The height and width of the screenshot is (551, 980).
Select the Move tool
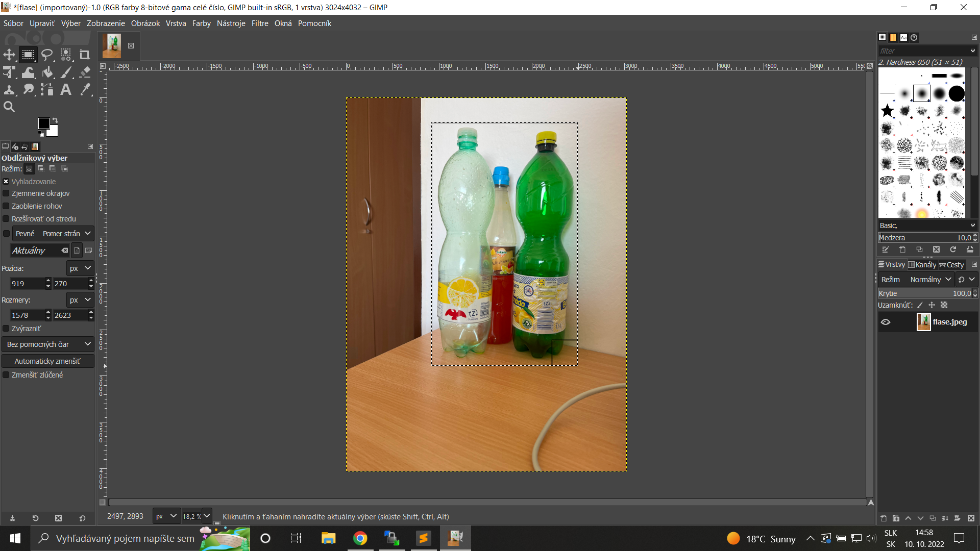(x=9, y=55)
